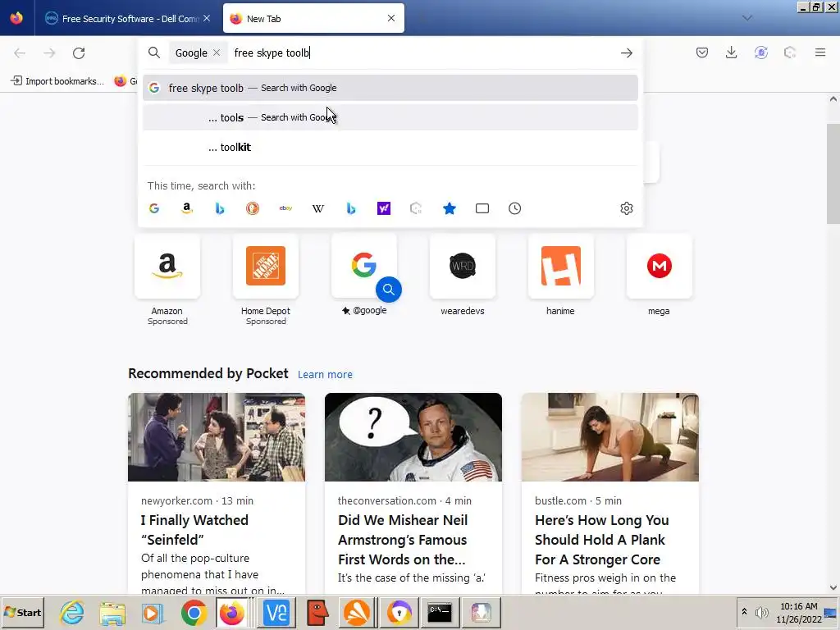Click the astronaut article thumbnail image
Viewport: 840px width, 630px height.
coord(413,437)
